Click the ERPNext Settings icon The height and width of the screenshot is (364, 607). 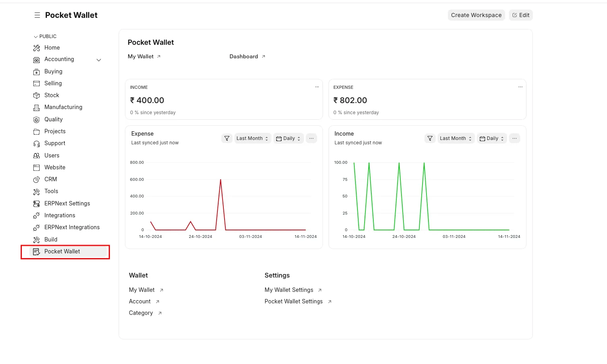click(36, 204)
